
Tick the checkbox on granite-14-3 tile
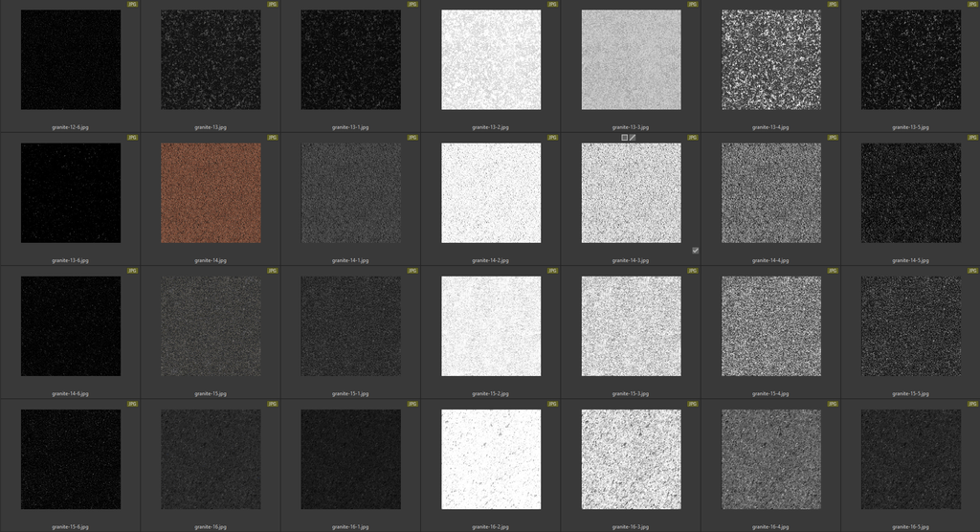coord(695,251)
